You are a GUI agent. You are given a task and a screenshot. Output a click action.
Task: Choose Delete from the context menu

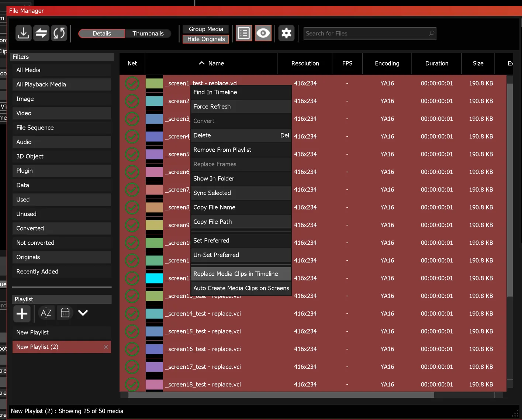pos(241,135)
